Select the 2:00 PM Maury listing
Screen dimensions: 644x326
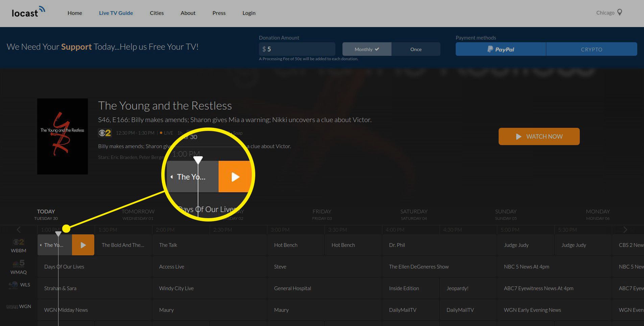(x=210, y=310)
